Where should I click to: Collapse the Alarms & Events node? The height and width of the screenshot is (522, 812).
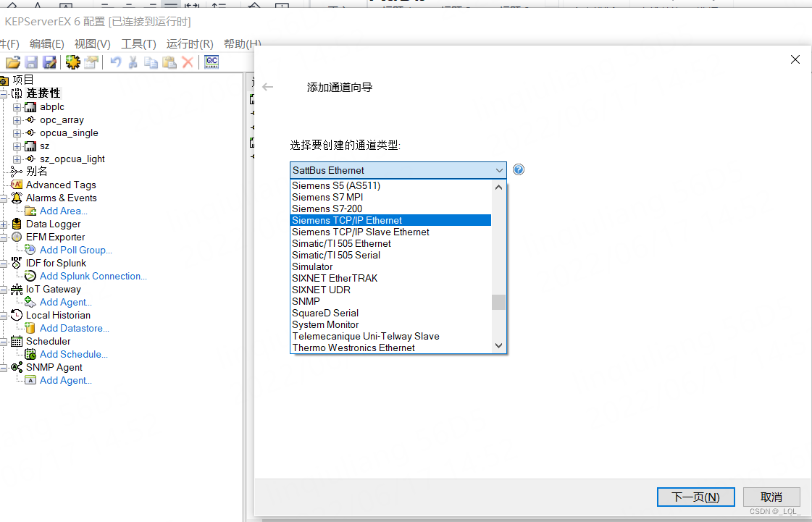(x=3, y=198)
